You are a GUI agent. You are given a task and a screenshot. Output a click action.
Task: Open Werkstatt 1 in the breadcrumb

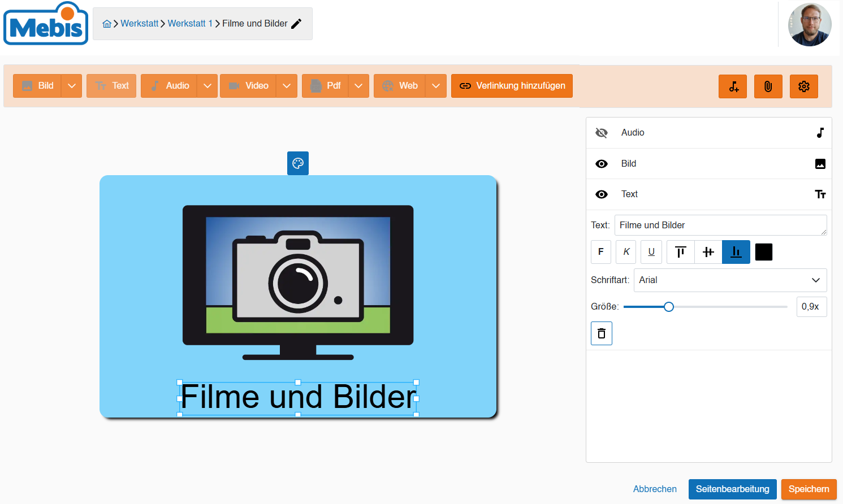[x=190, y=24]
